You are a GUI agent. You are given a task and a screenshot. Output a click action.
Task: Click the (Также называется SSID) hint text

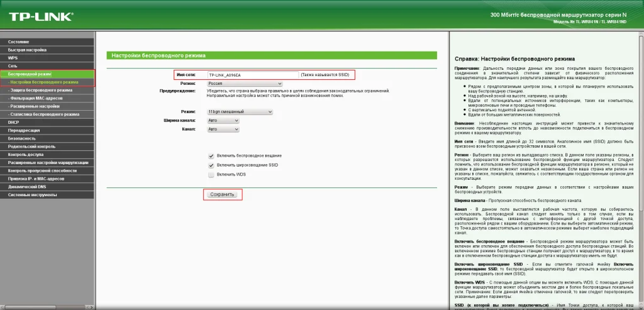click(x=325, y=75)
